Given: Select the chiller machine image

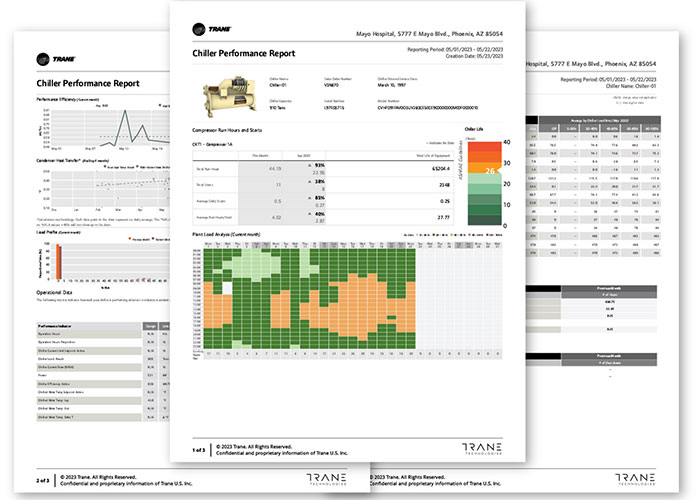Looking at the screenshot, I should coord(229,96).
